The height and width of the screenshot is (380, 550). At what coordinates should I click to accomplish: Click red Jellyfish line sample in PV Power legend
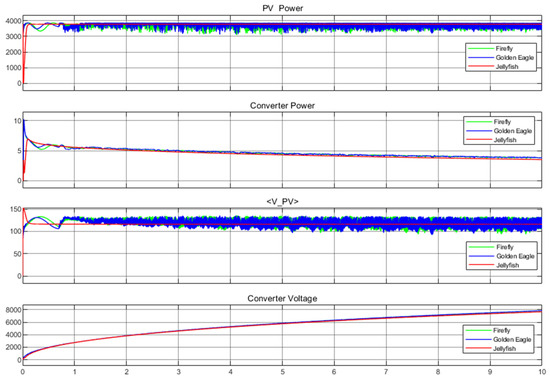point(481,66)
